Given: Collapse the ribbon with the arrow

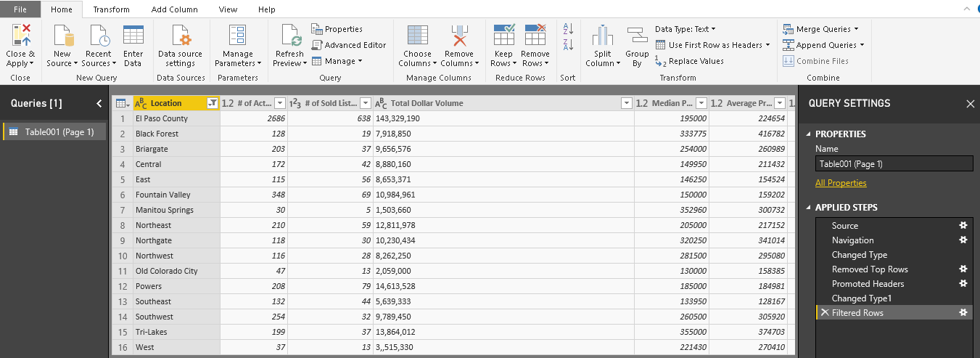Looking at the screenshot, I should point(966,9).
